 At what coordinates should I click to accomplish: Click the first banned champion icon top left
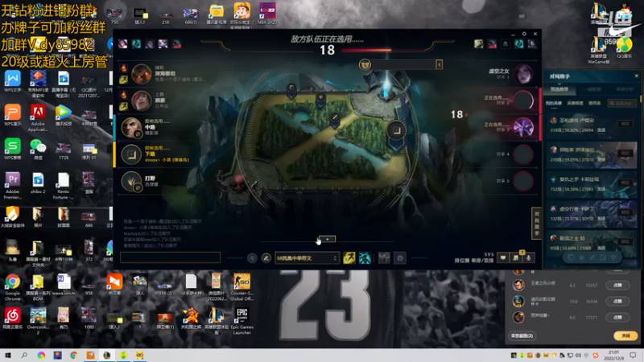[x=122, y=43]
